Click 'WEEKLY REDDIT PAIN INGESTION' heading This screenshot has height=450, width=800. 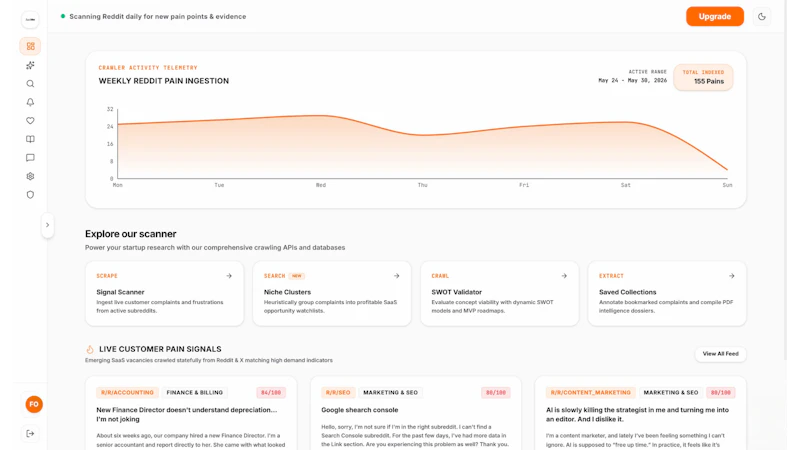point(164,81)
